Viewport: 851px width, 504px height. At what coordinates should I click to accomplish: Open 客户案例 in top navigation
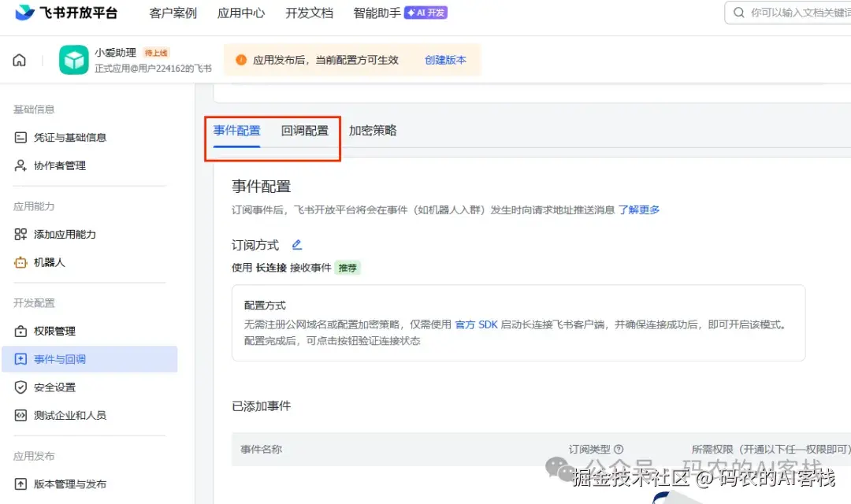(173, 13)
